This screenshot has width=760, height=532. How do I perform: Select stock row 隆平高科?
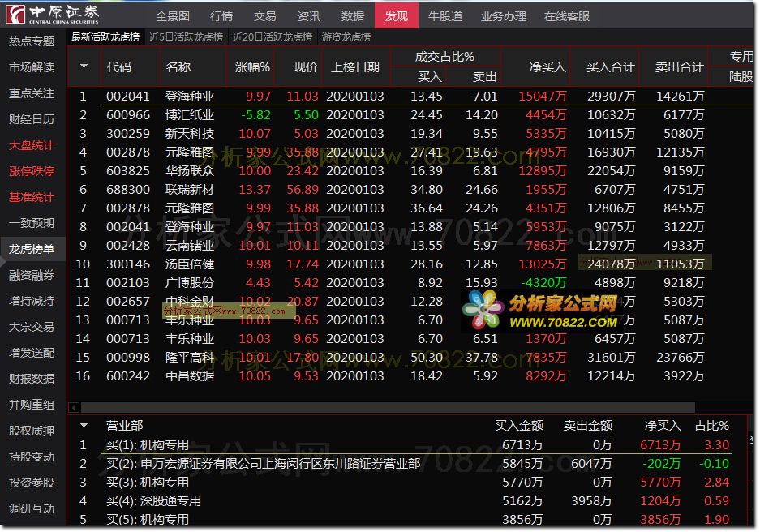point(410,357)
